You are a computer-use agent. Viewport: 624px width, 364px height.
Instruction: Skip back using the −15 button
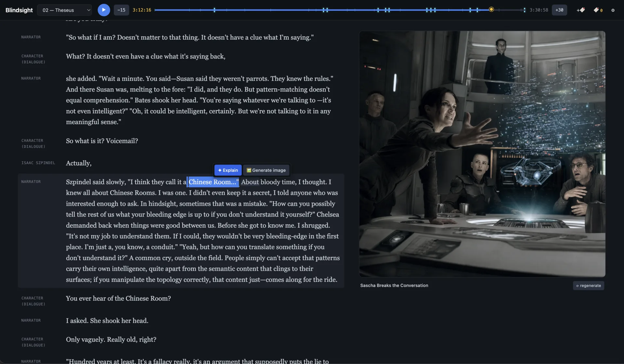pos(121,10)
